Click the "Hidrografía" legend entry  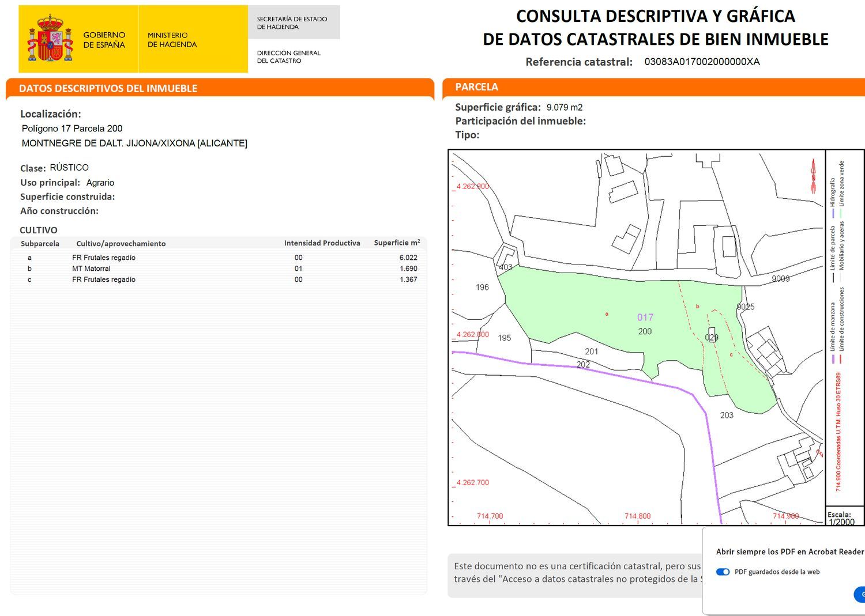coord(833,198)
